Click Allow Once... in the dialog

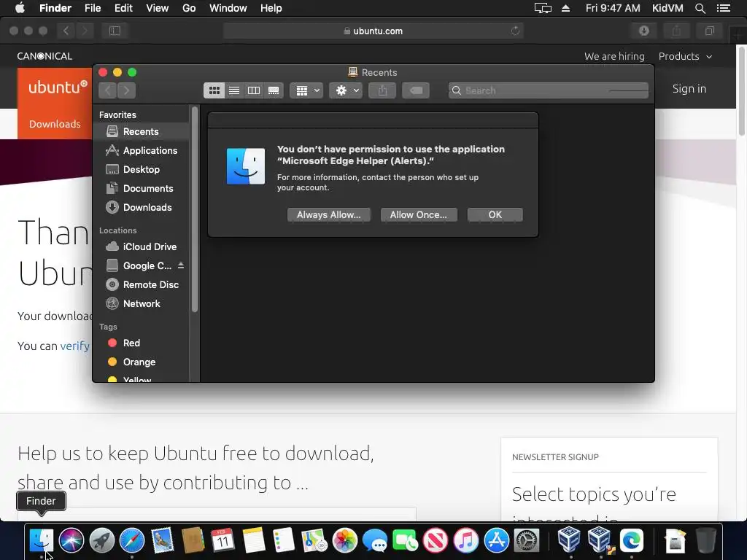419,215
